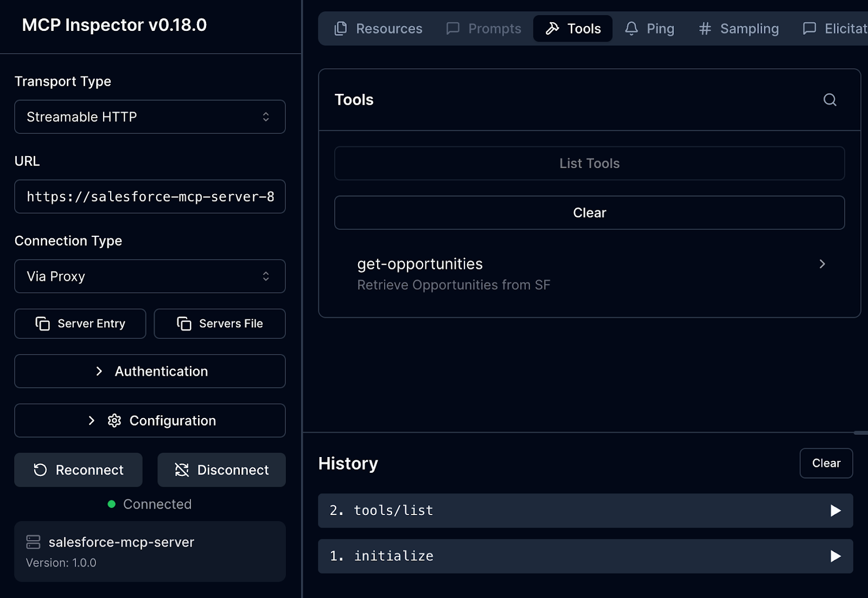The width and height of the screenshot is (868, 598).
Task: Click the Ping bell icon
Action: pos(631,28)
